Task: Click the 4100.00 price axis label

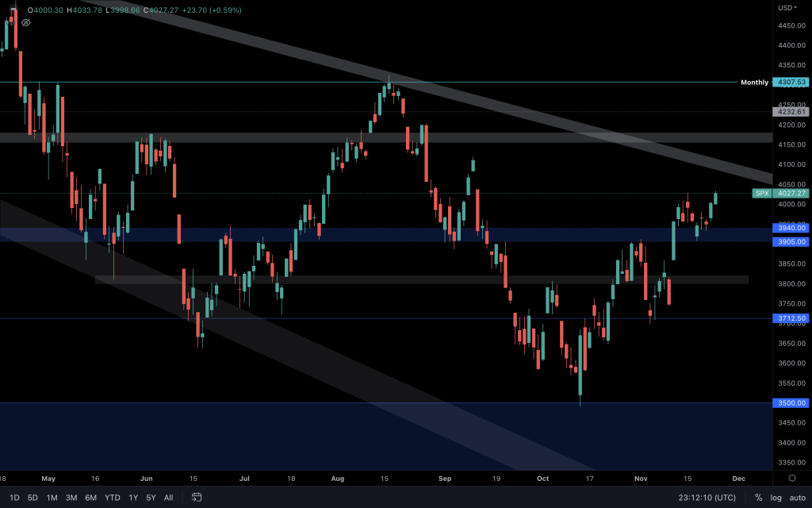Action: pyautogui.click(x=791, y=164)
